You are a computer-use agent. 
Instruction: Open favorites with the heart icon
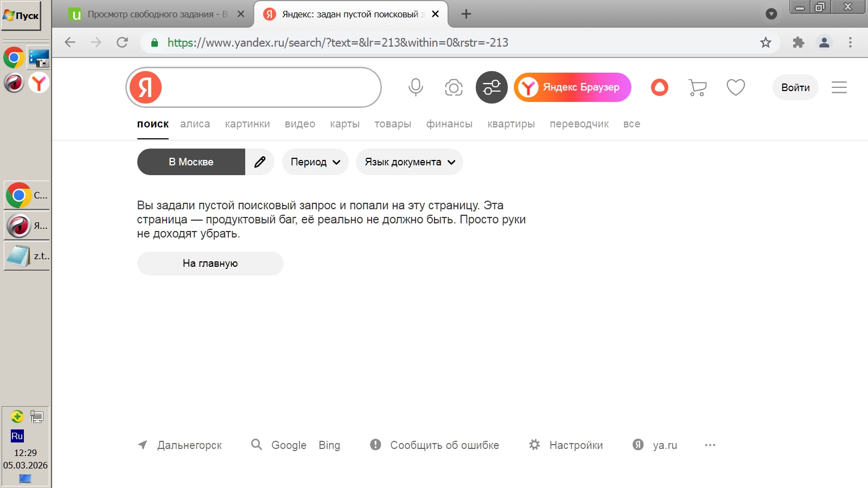click(x=736, y=87)
